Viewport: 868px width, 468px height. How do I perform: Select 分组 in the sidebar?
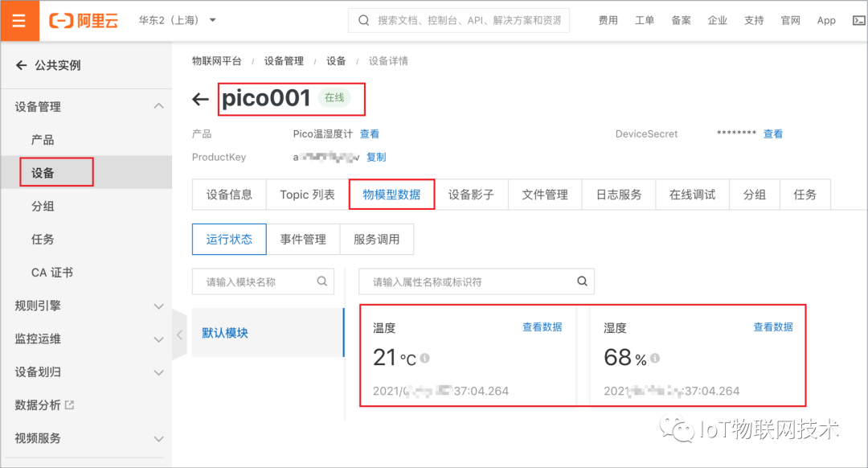point(43,206)
